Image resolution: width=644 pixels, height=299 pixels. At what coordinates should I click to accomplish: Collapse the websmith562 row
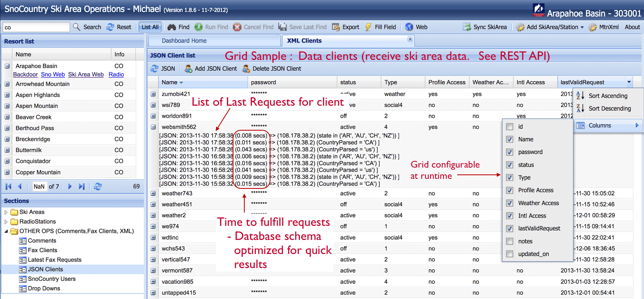point(153,127)
